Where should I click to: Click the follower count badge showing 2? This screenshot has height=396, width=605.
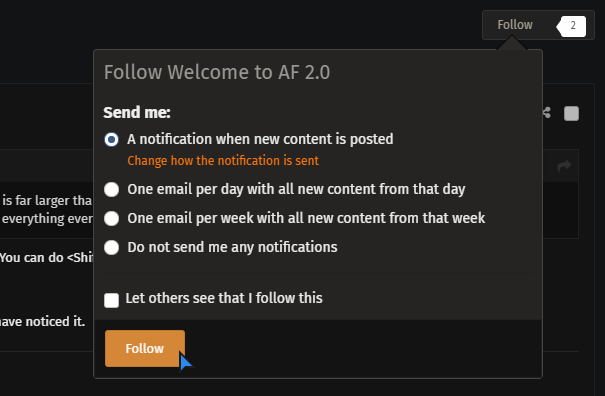click(571, 26)
